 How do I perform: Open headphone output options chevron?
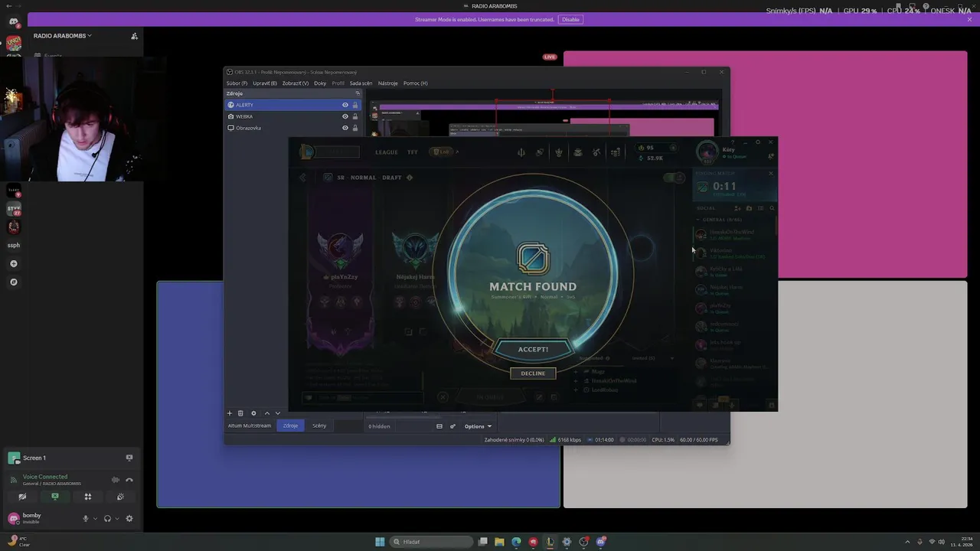(x=116, y=518)
